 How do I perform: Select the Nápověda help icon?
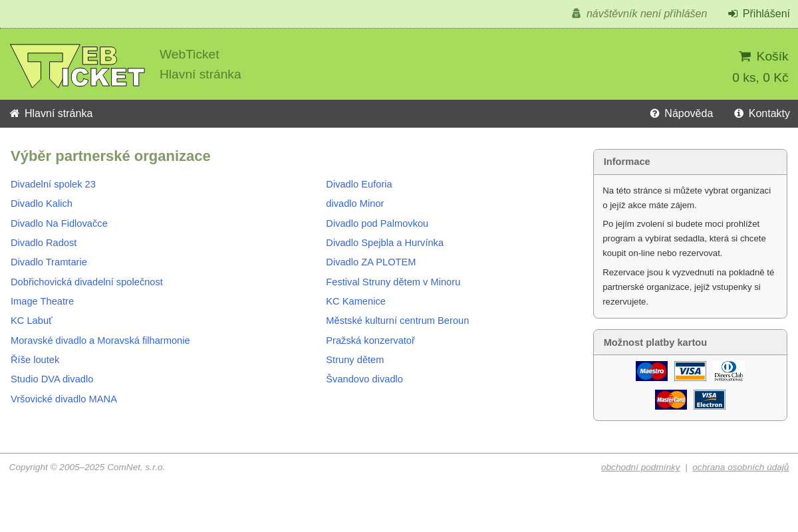point(654,113)
